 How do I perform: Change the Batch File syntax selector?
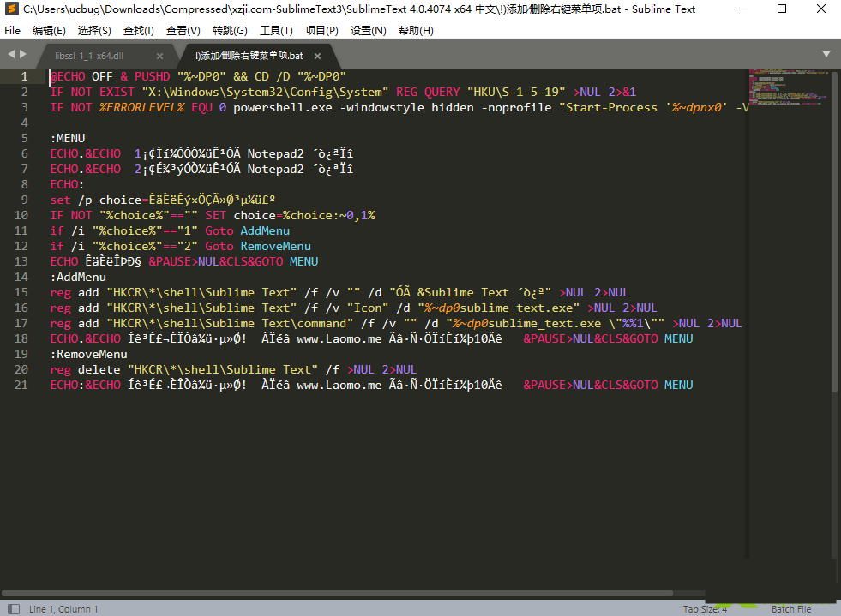[x=791, y=609]
